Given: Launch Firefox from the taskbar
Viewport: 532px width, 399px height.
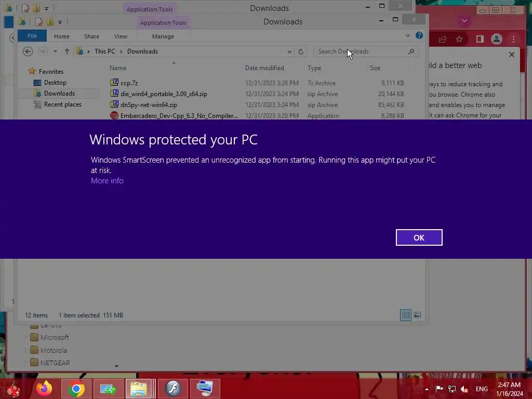Looking at the screenshot, I should pos(45,389).
